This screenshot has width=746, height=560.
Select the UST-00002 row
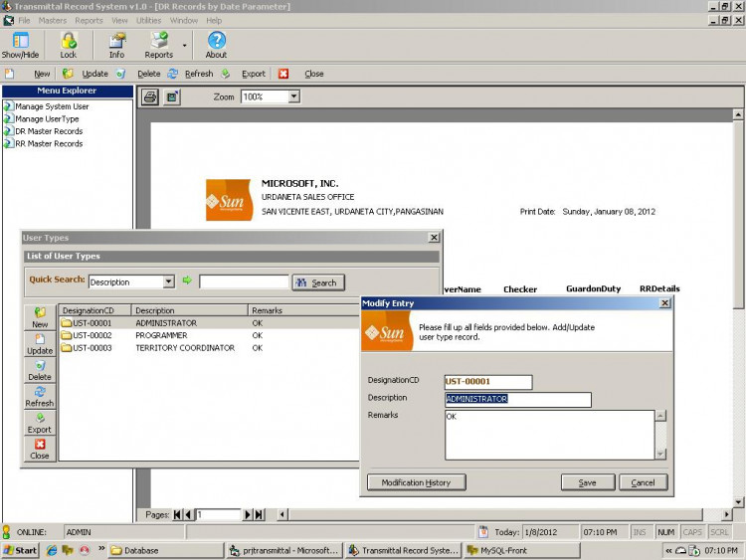209,335
